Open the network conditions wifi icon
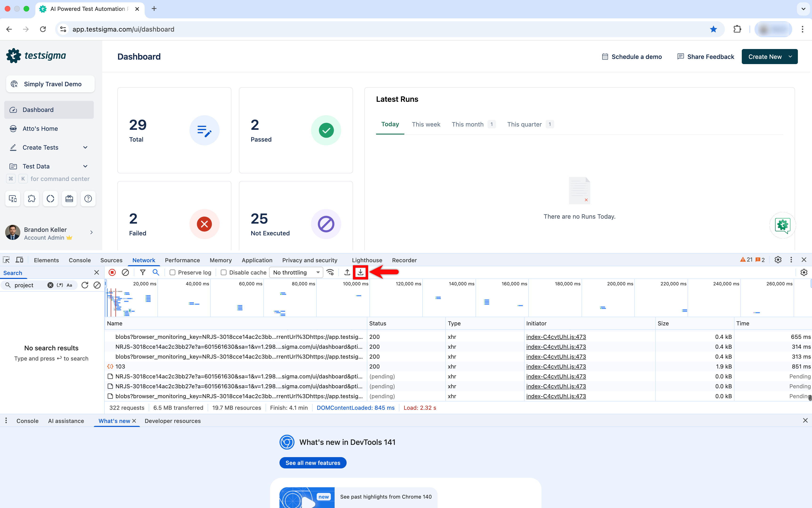Image resolution: width=812 pixels, height=508 pixels. [x=331, y=272]
